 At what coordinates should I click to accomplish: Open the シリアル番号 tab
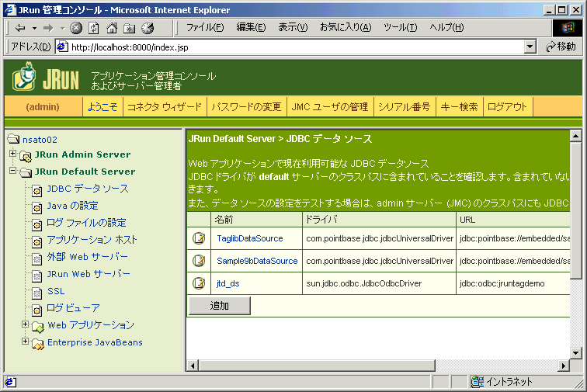405,107
